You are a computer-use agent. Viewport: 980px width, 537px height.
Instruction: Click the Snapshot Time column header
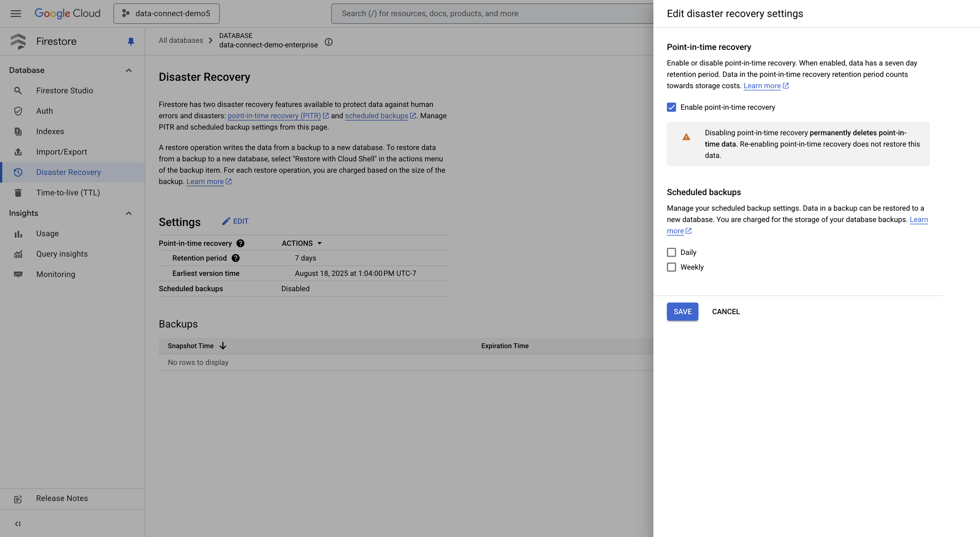click(191, 346)
